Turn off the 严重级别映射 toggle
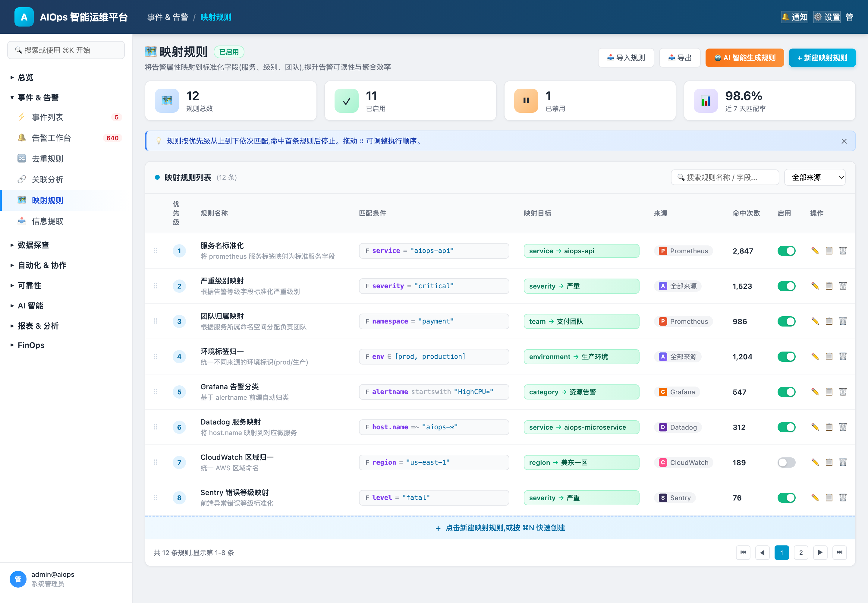The image size is (868, 603). tap(786, 286)
